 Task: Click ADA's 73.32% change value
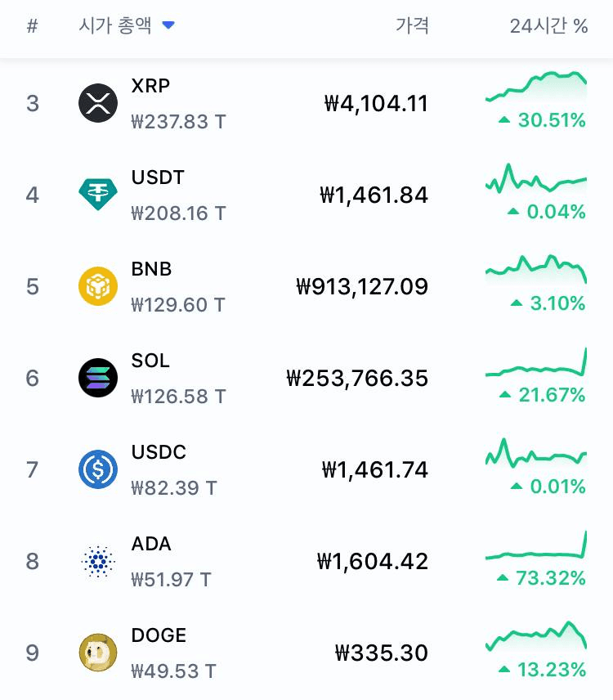pos(550,579)
